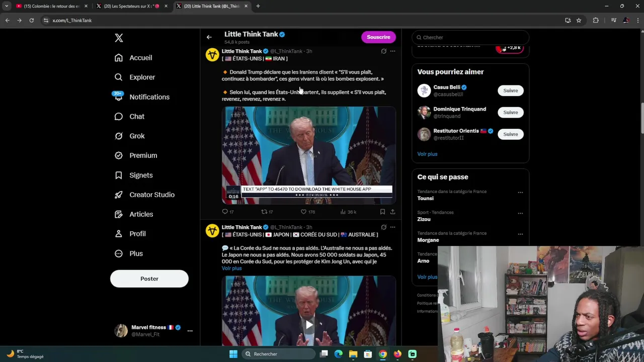
Task: Click the Profil person icon
Action: point(119,234)
